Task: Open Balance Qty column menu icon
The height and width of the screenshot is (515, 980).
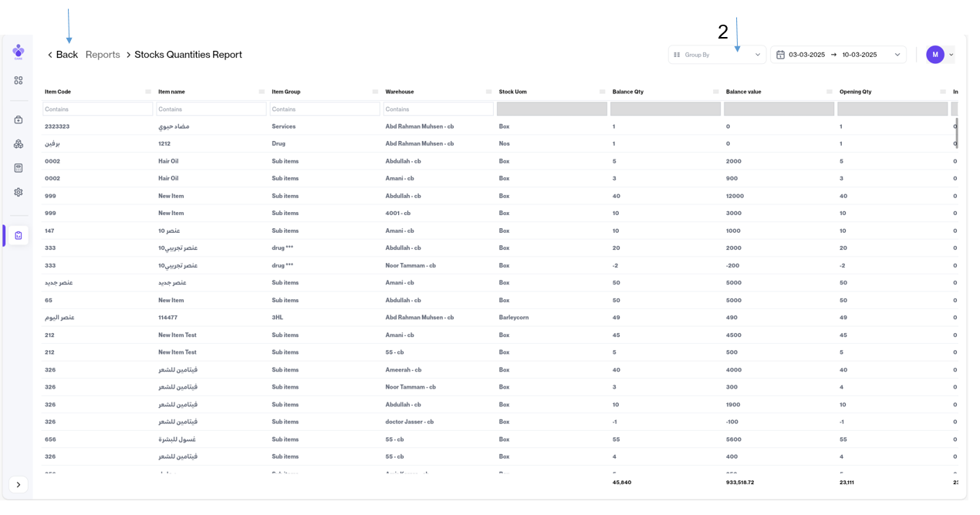Action: tap(716, 92)
